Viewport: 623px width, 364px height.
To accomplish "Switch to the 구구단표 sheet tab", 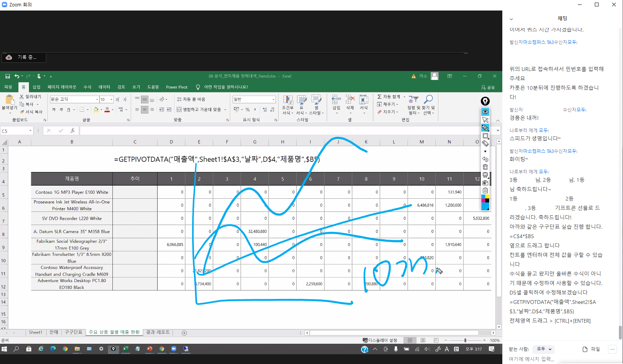I will [73, 332].
